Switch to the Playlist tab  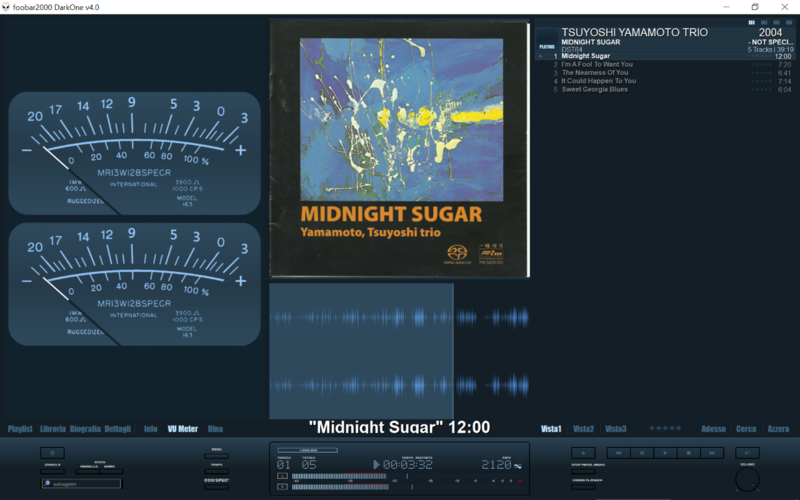21,429
